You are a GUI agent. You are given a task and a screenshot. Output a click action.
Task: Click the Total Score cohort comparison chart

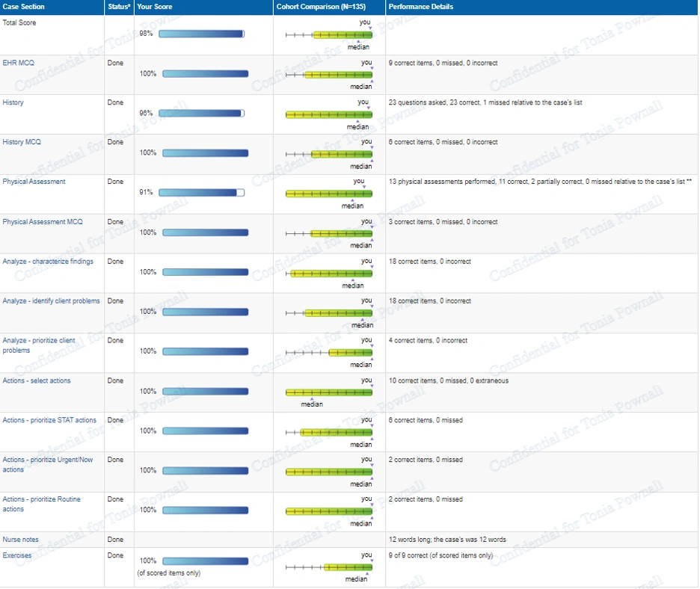[x=329, y=34]
